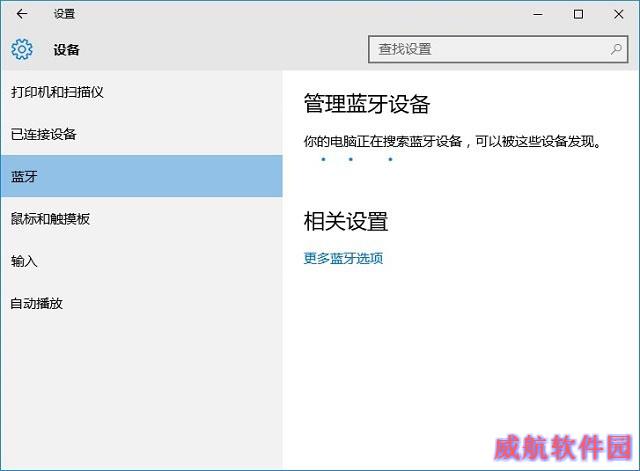This screenshot has width=640, height=471.
Task: Click the 管理蓝牙设备 heading
Action: point(367,104)
